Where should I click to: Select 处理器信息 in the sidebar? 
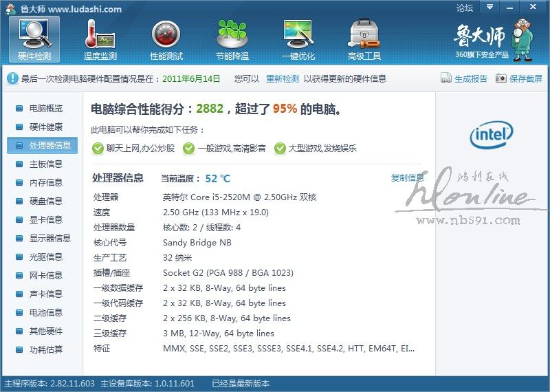pyautogui.click(x=42, y=145)
